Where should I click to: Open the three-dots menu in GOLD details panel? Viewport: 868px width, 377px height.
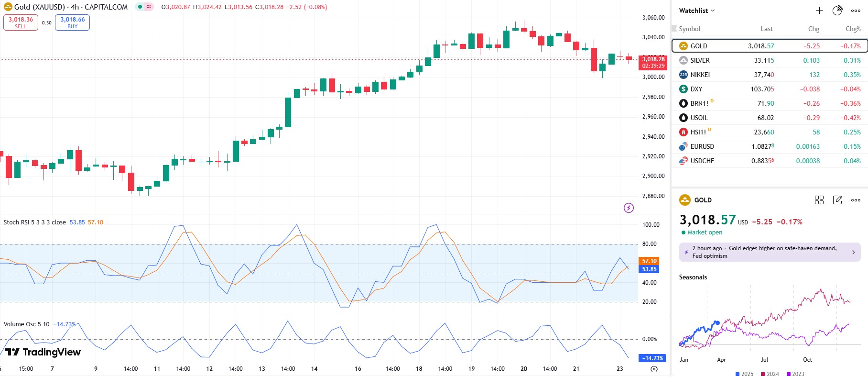(856, 200)
